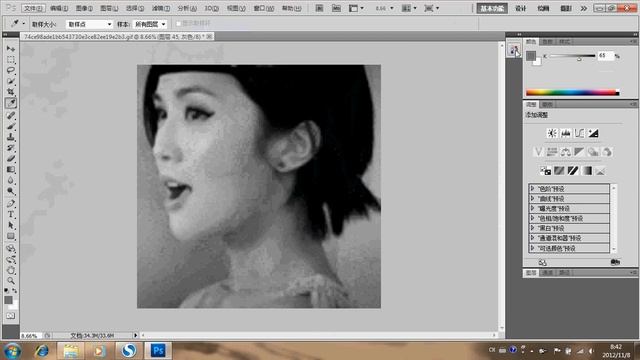Select the Brush tool
Viewport: 640px width, 360px height.
pyautogui.click(x=11, y=126)
